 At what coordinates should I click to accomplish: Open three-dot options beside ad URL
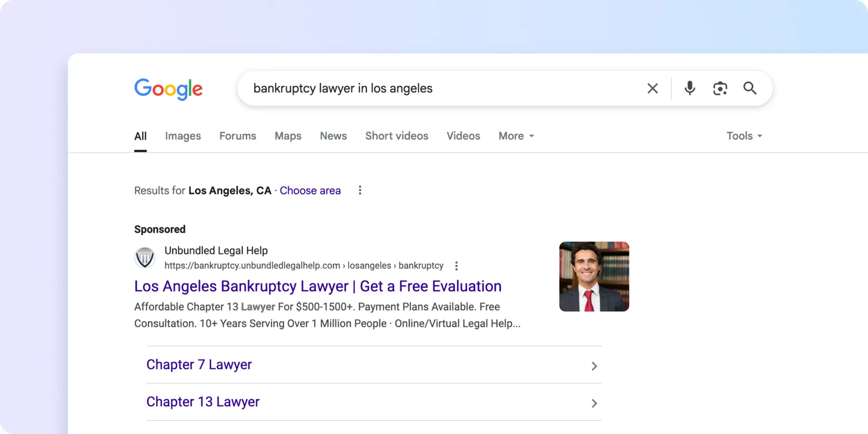coord(456,266)
